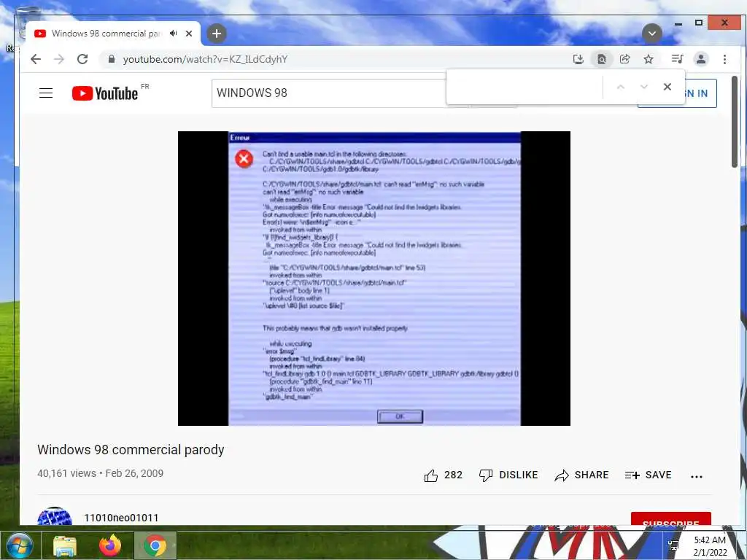Click the video title Windows 98 commercial parody
The image size is (747, 560).
pos(131,449)
